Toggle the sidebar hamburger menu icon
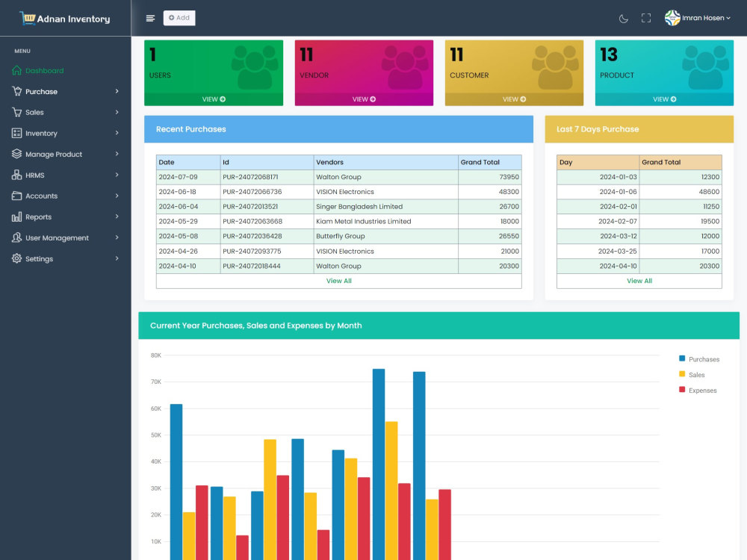 (x=150, y=18)
